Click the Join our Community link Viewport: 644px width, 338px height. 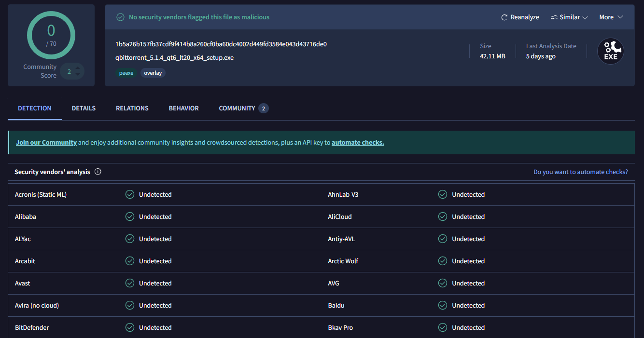(46, 143)
